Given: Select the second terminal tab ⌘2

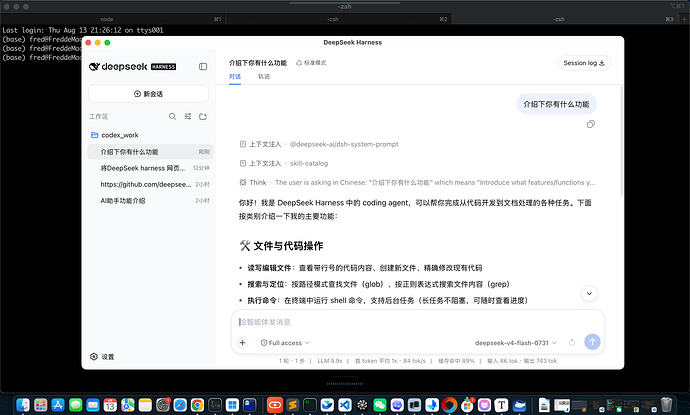Looking at the screenshot, I should 339,19.
